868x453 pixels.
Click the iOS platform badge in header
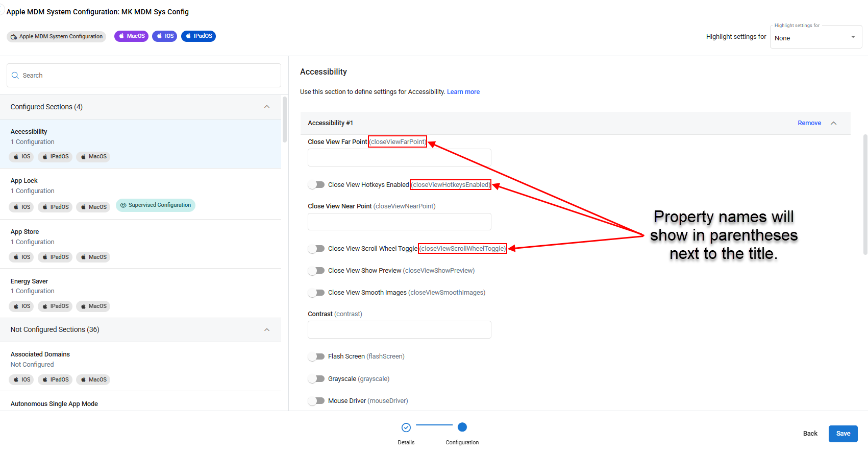164,36
